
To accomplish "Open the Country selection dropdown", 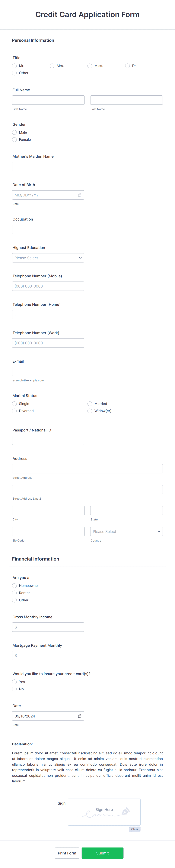I will click(x=126, y=531).
